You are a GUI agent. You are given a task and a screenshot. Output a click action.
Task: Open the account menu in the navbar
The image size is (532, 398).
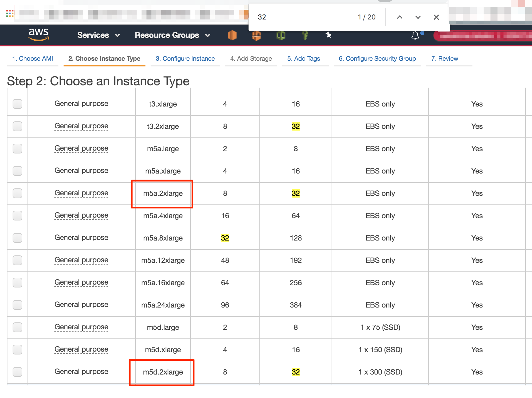tap(483, 36)
